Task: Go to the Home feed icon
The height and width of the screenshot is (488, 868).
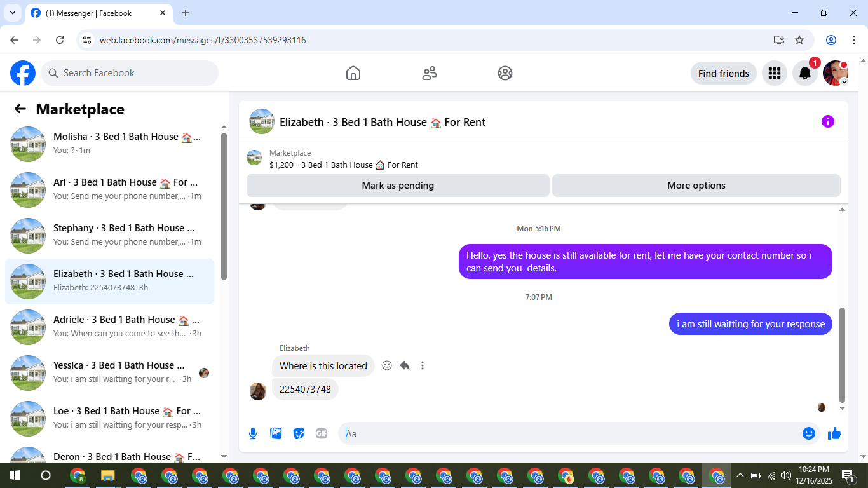Action: pyautogui.click(x=353, y=73)
